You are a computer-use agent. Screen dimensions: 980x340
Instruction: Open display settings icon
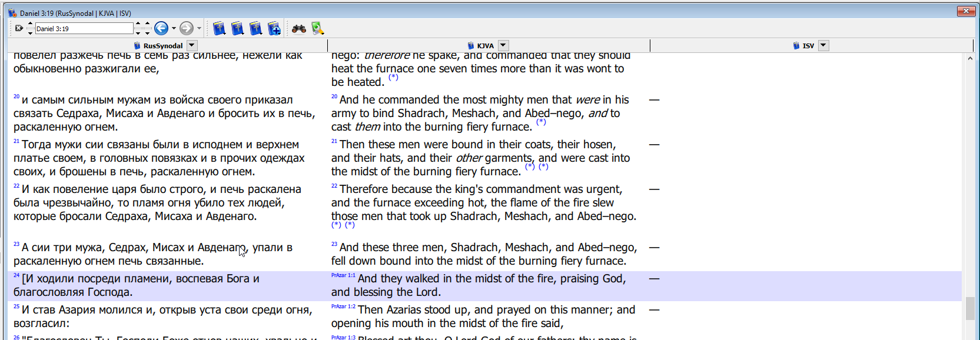[x=318, y=28]
